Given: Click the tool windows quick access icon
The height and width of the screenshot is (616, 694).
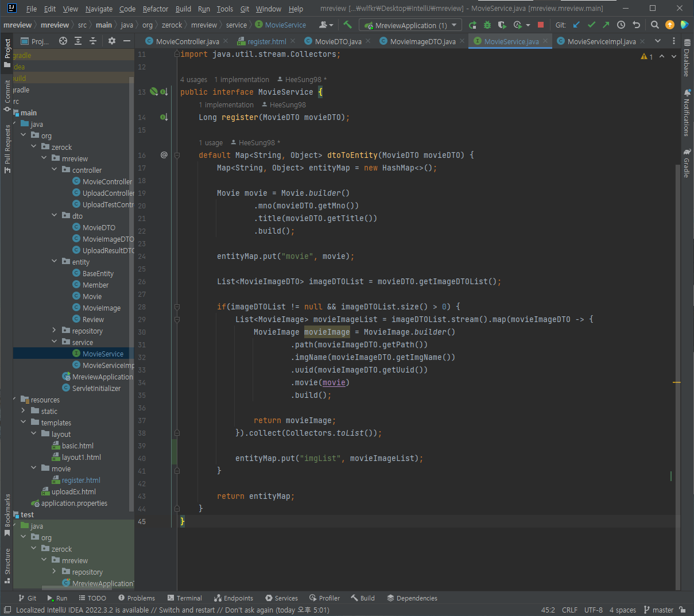Looking at the screenshot, I should tap(7, 610).
